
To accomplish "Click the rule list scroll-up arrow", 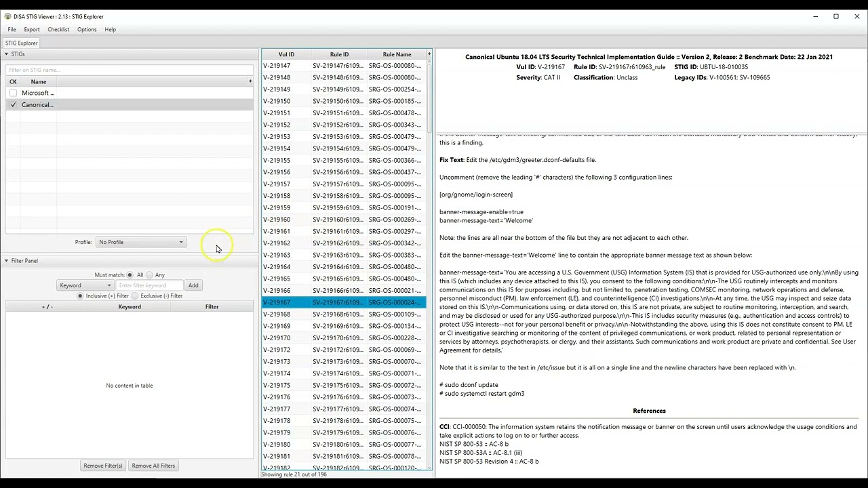I will [x=429, y=63].
